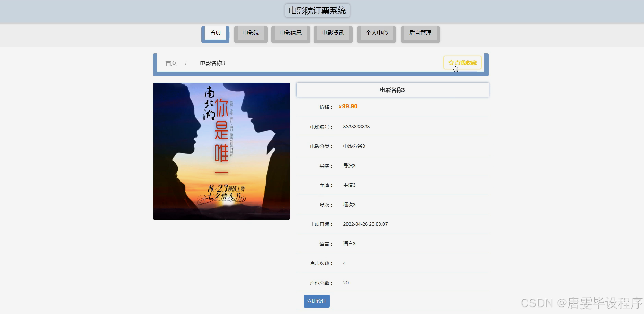
Task: Click the director value 导演3
Action: coord(349,166)
